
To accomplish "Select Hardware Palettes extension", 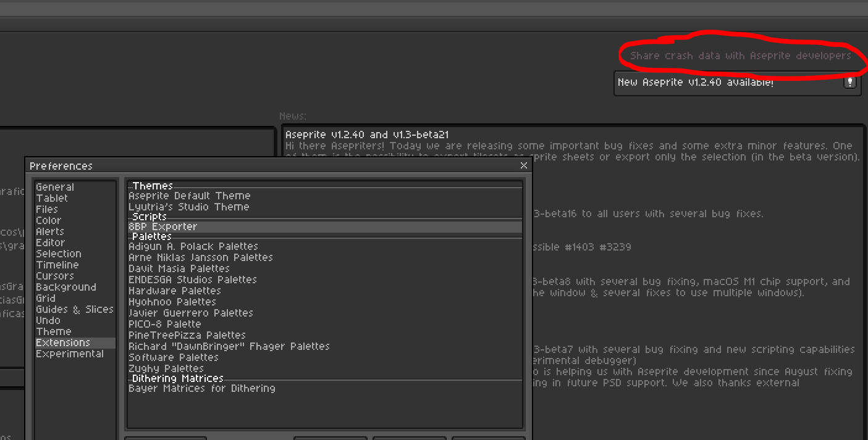I will coord(325,291).
